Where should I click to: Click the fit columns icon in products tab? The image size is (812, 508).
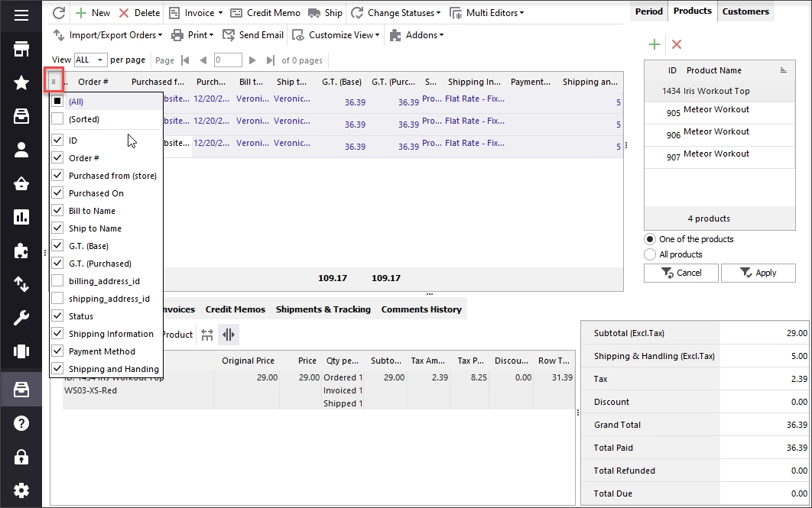tap(207, 335)
